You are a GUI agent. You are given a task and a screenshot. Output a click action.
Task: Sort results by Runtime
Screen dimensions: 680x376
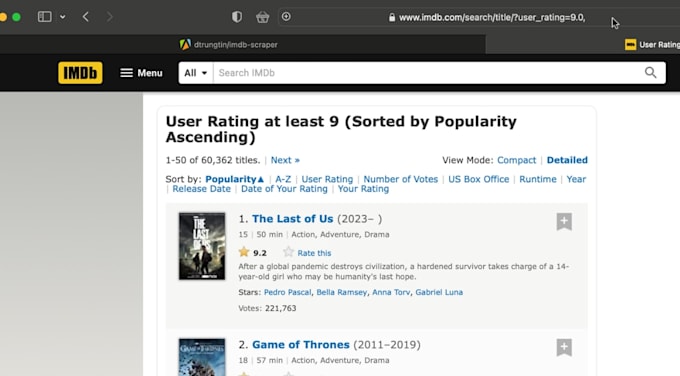click(x=538, y=179)
